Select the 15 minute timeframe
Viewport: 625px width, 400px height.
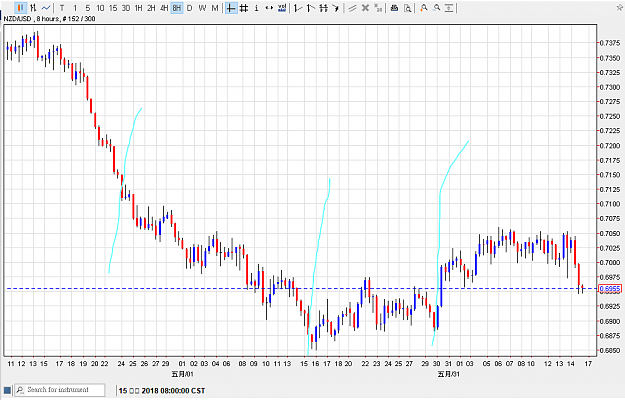tap(113, 8)
